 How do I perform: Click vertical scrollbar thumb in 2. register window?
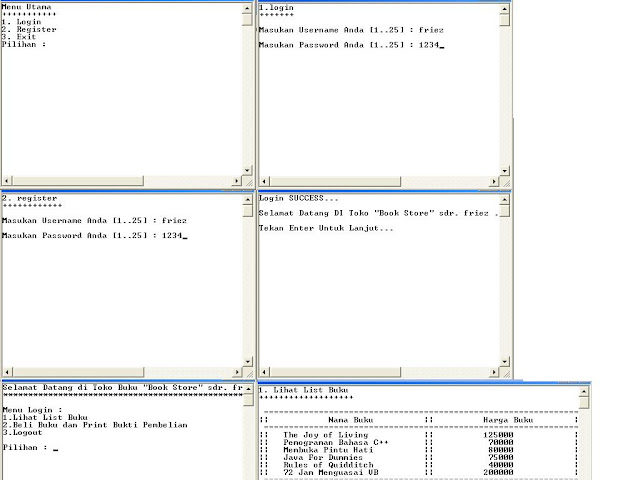coord(248,211)
